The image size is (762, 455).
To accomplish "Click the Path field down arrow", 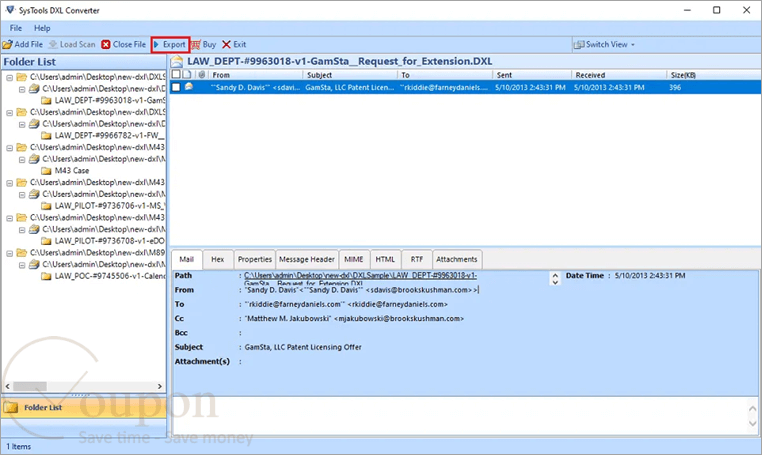I will click(x=555, y=282).
